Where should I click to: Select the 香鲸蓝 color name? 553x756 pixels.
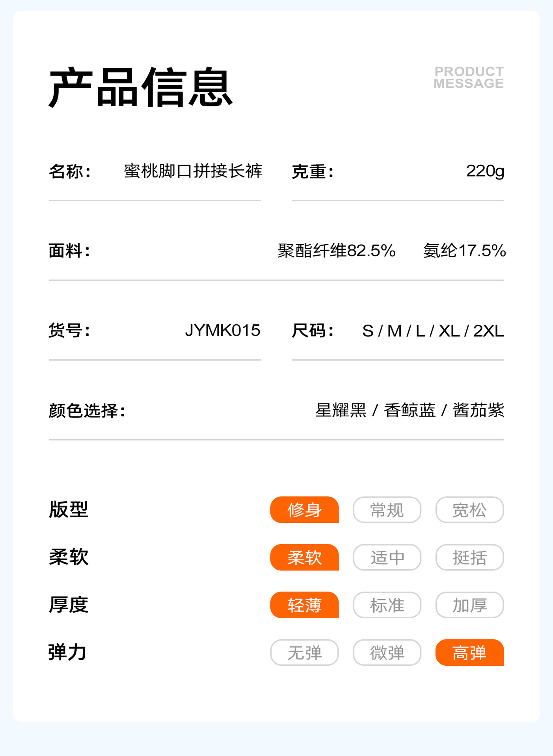pyautogui.click(x=410, y=411)
